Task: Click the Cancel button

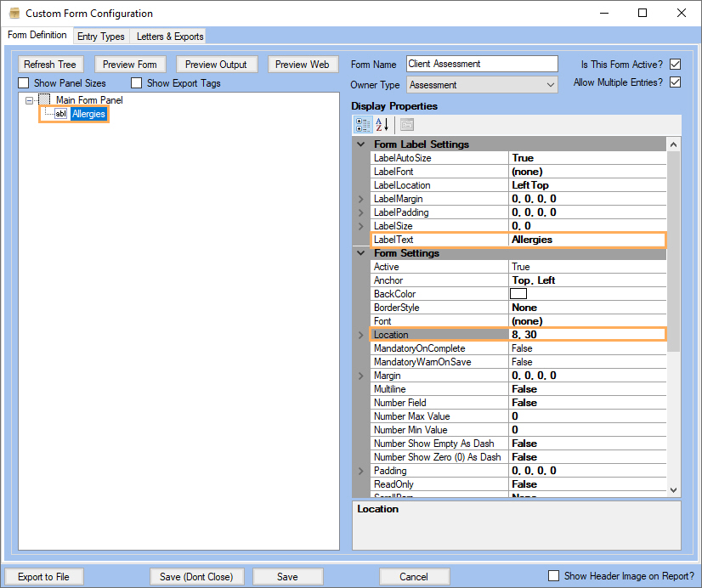Action: [414, 577]
